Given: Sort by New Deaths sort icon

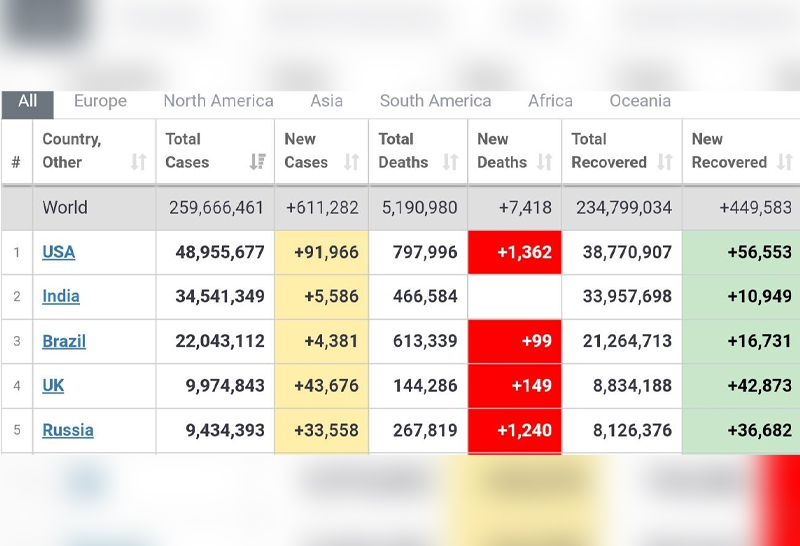Looking at the screenshot, I should 544,162.
